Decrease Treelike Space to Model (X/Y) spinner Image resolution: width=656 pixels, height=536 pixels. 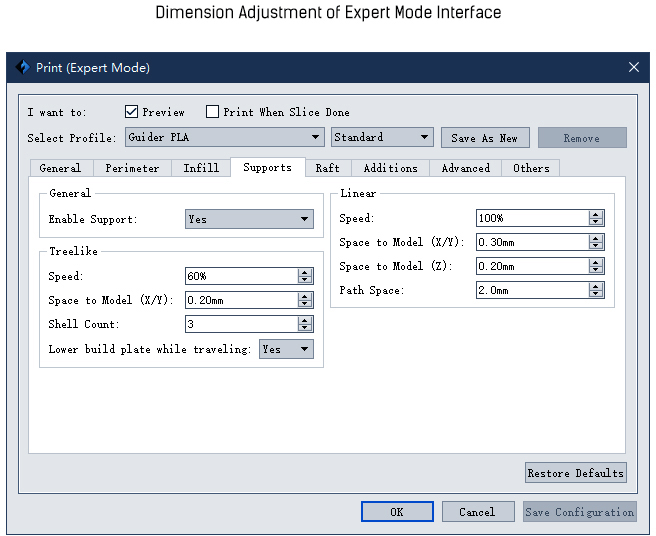(x=305, y=304)
